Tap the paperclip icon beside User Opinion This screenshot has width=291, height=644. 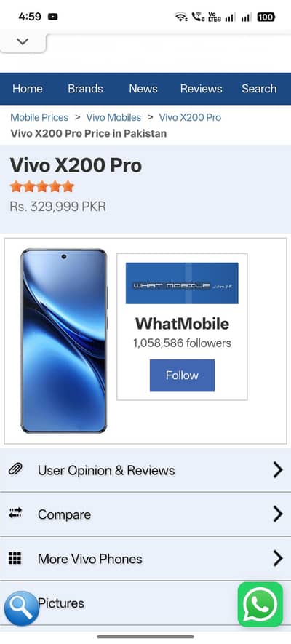pos(15,469)
